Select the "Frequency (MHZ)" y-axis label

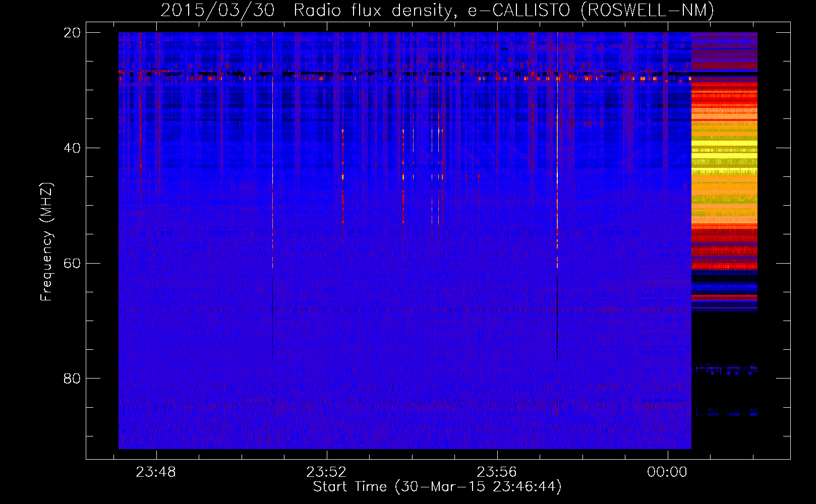tap(46, 242)
